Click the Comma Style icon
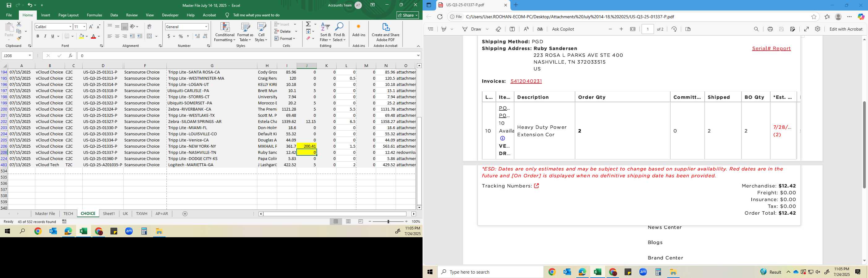The height and width of the screenshot is (278, 868). coord(188,36)
